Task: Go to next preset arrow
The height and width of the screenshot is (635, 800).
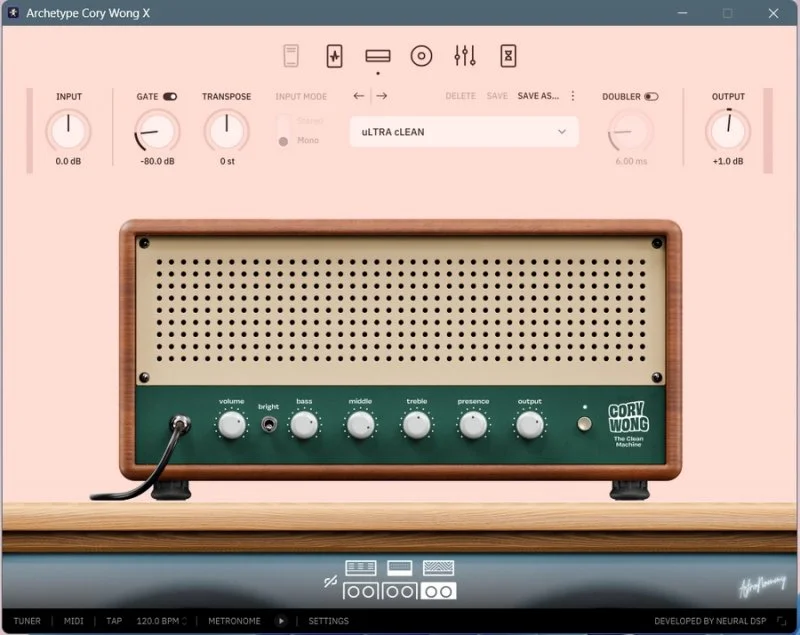Action: click(x=382, y=96)
